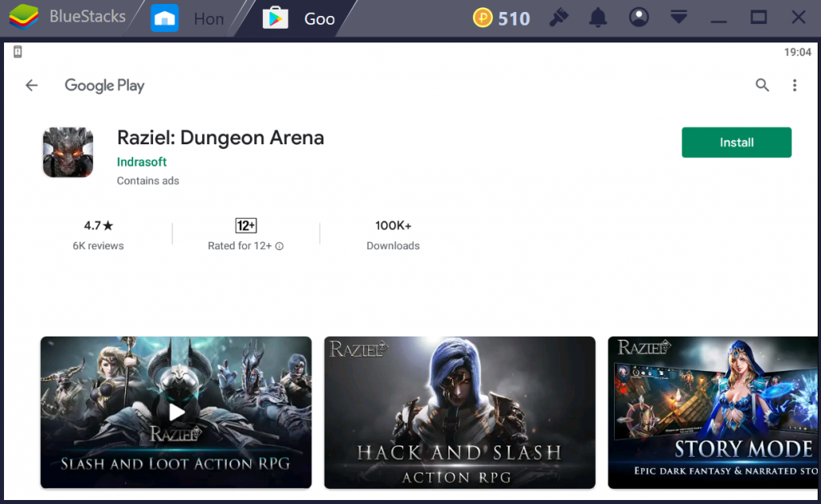This screenshot has height=504, width=821.
Task: Minimize the BlueStacks window
Action: pos(719,18)
